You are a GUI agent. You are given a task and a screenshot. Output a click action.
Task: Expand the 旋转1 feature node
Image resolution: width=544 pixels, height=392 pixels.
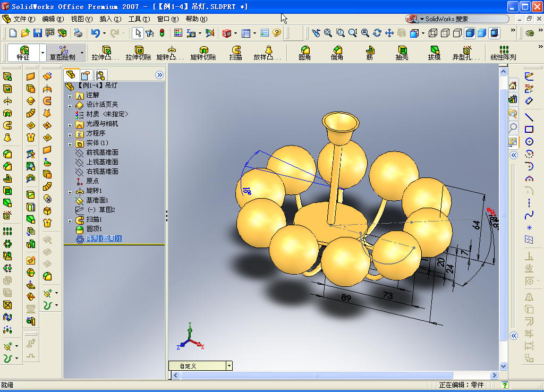pos(70,192)
